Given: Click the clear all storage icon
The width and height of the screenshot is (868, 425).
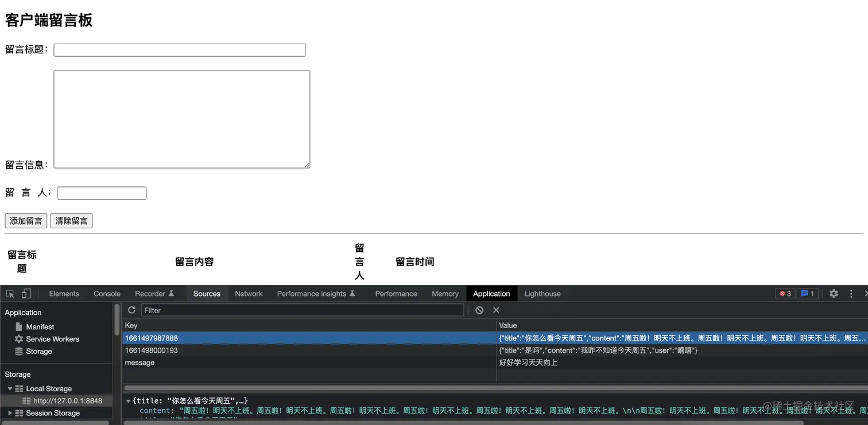Looking at the screenshot, I should [x=479, y=310].
